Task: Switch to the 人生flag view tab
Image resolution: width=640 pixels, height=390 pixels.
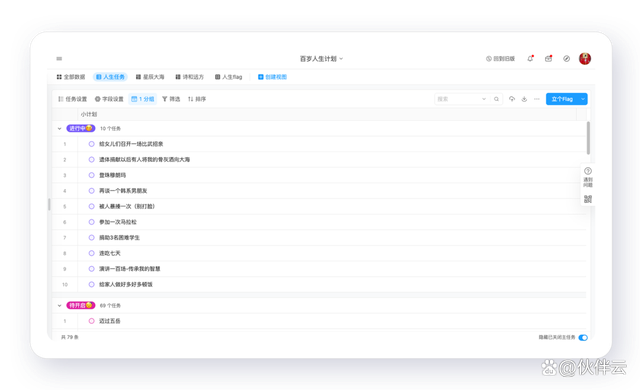Action: pyautogui.click(x=229, y=77)
